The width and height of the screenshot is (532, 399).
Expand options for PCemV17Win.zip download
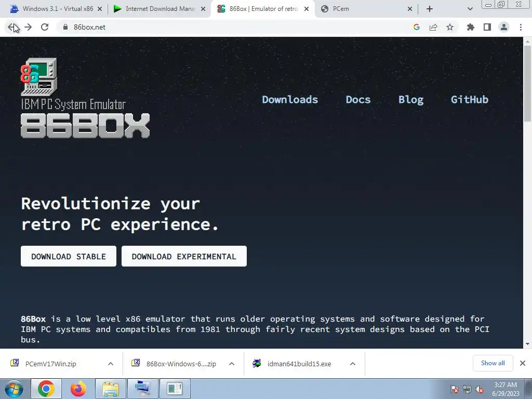111,364
